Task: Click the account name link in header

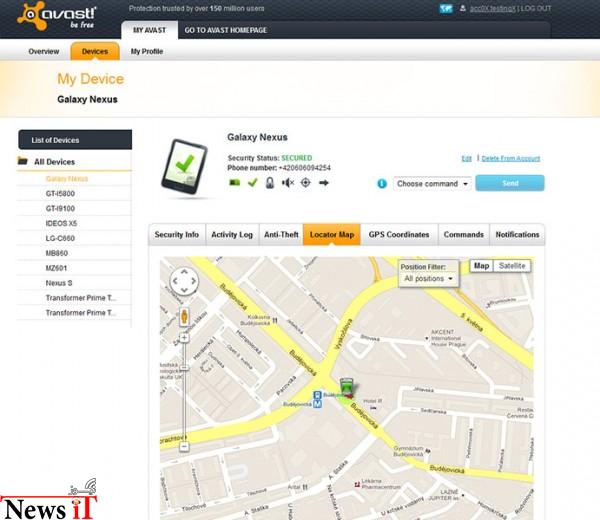Action: pos(493,8)
